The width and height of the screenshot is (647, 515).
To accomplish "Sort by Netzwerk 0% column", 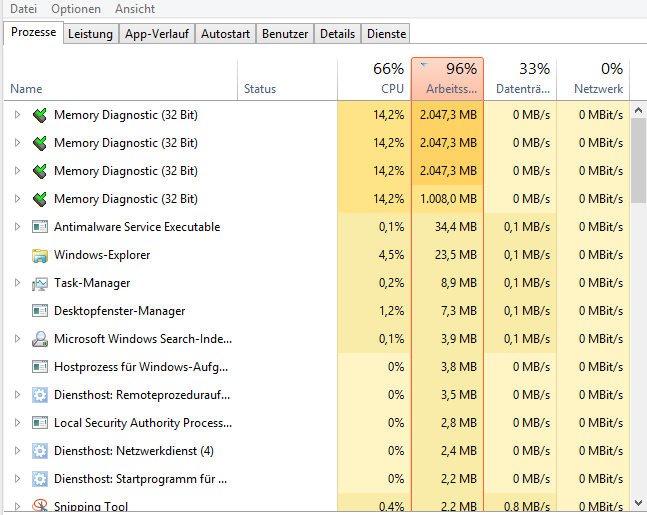I will click(593, 79).
